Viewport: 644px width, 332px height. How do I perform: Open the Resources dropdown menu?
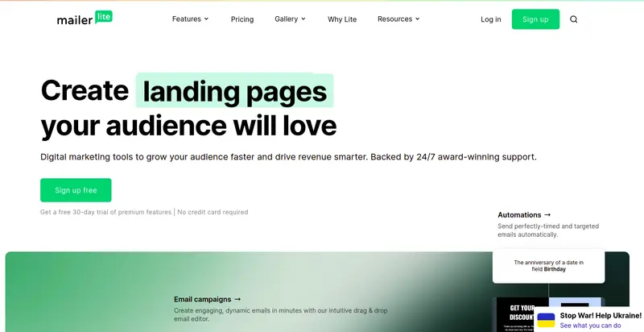tap(398, 19)
